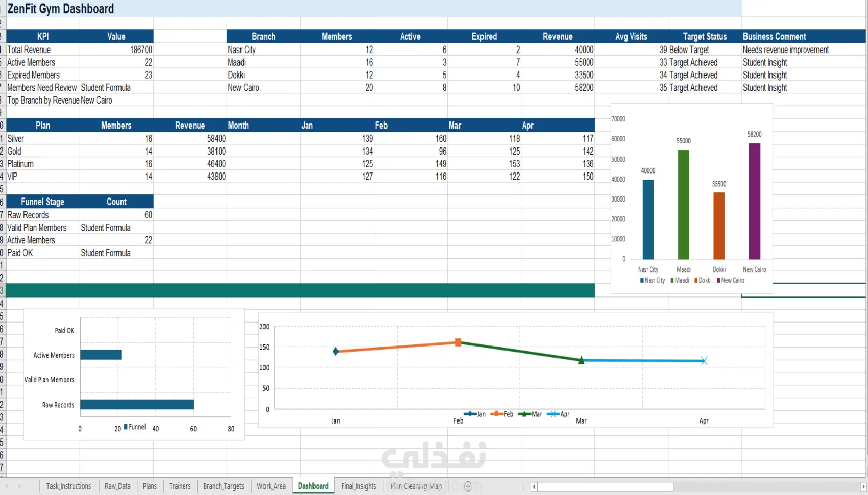Select the VIP plan cell
868x495 pixels.
click(43, 176)
